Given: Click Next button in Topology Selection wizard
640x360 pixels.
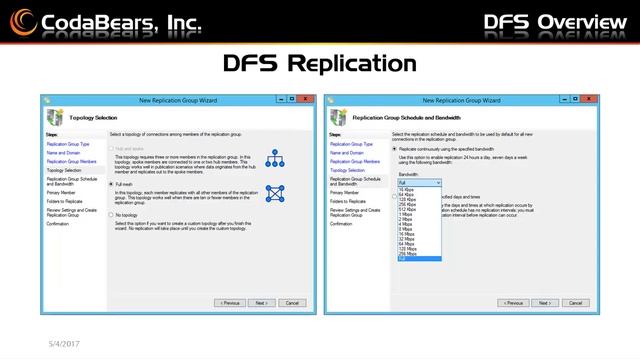Looking at the screenshot, I should coord(262,303).
